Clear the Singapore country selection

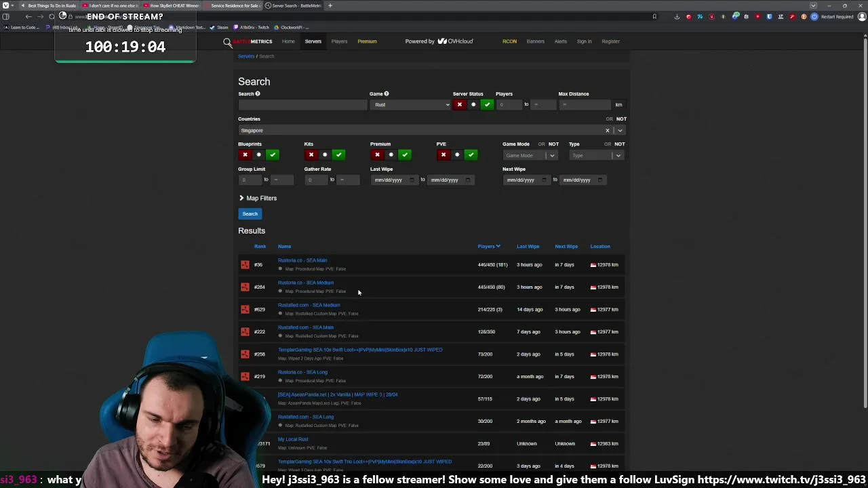coord(608,130)
